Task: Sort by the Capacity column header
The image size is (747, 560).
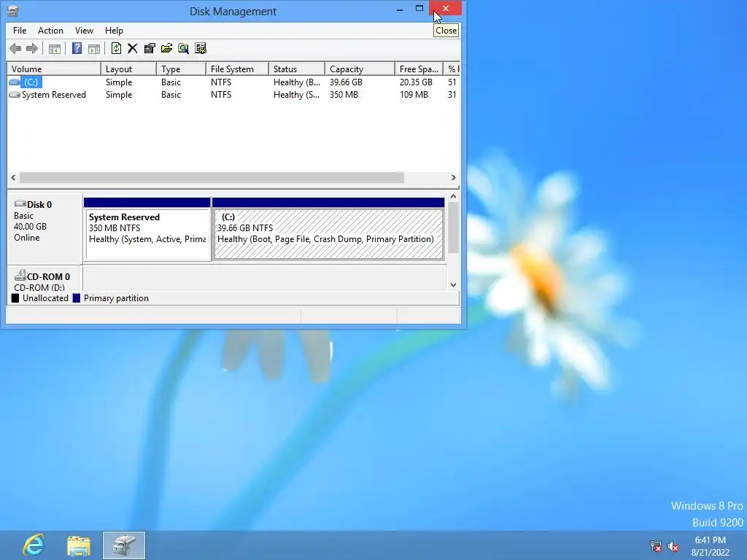Action: tap(360, 69)
